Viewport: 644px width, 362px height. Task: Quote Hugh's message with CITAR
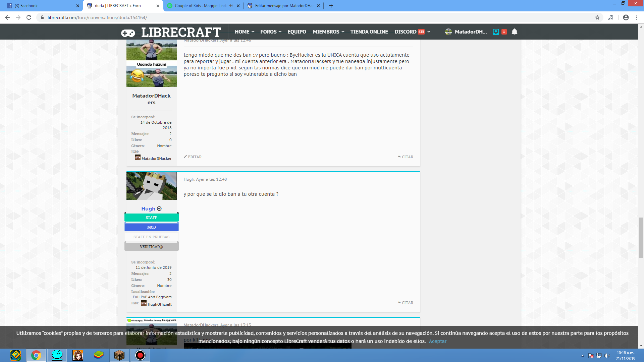pyautogui.click(x=406, y=303)
